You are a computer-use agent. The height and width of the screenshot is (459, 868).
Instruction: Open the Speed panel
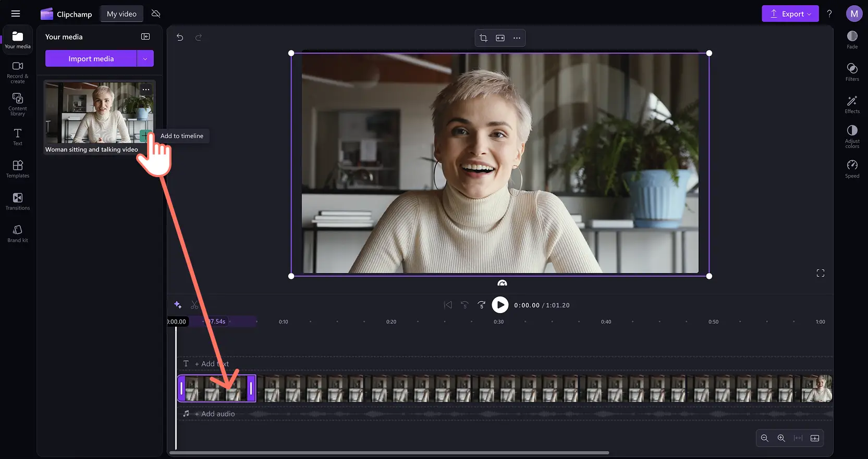852,169
